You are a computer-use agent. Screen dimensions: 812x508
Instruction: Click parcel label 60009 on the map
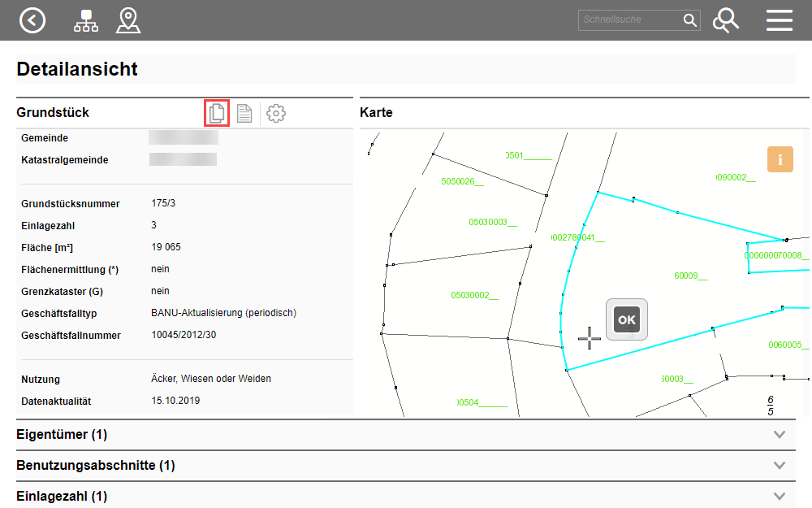[x=690, y=276]
